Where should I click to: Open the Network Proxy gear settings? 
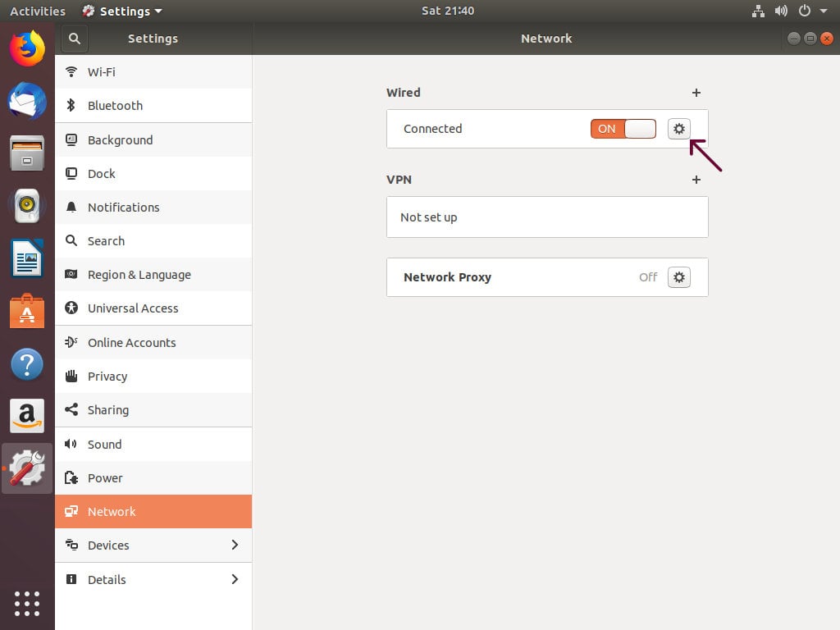[678, 277]
